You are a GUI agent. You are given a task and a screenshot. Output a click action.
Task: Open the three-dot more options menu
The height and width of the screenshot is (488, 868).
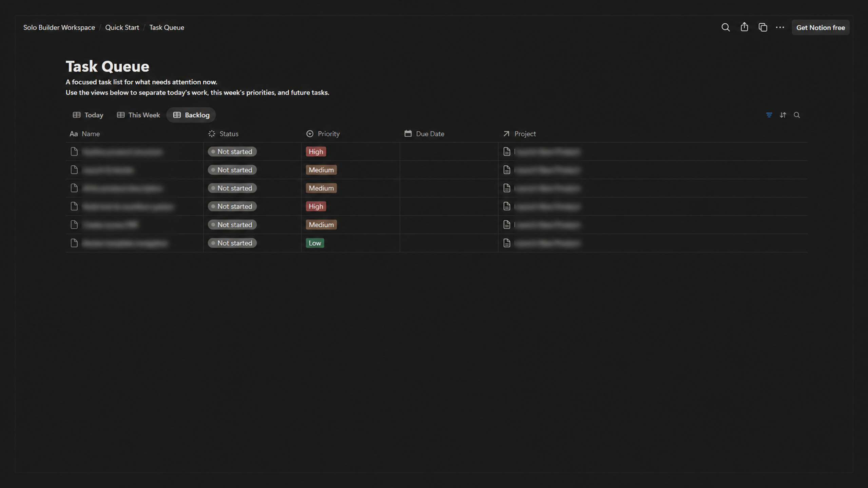click(x=780, y=27)
